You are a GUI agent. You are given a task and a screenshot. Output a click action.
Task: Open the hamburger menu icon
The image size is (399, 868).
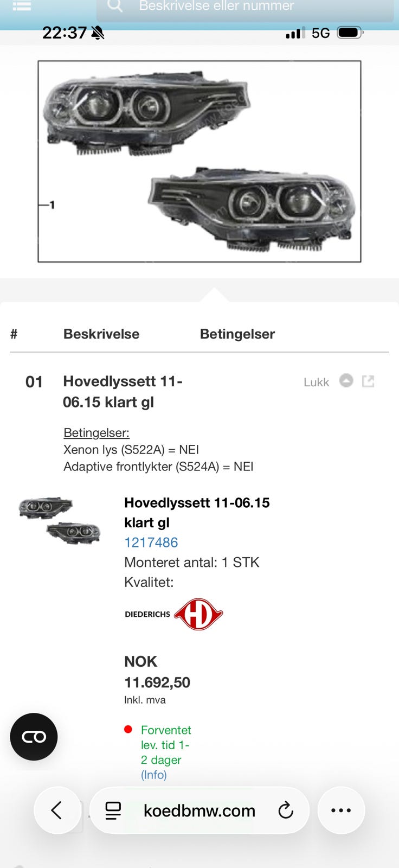click(22, 6)
